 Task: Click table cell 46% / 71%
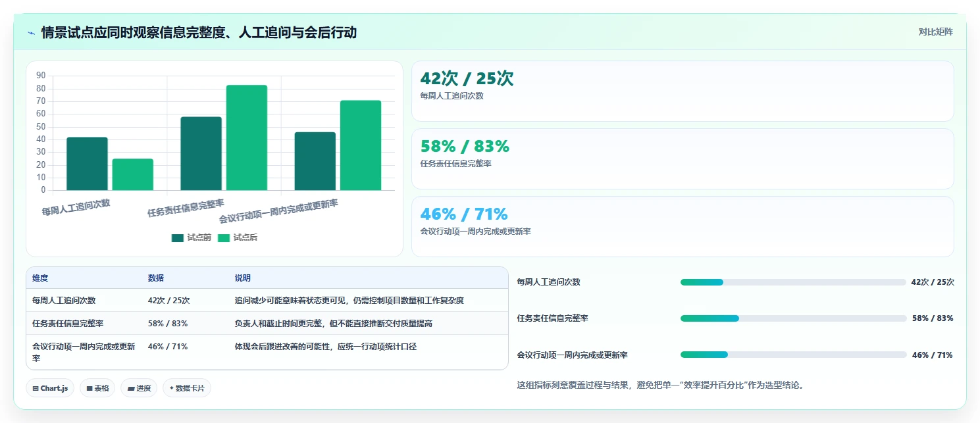point(168,347)
